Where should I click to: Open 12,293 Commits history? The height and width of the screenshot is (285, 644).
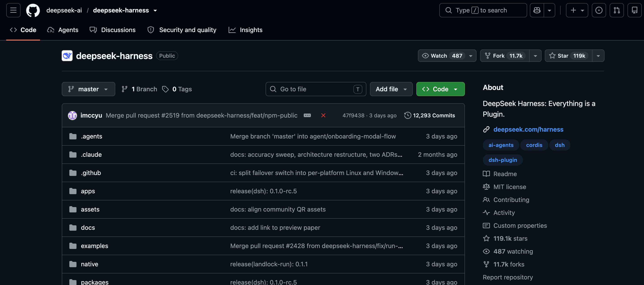click(429, 115)
